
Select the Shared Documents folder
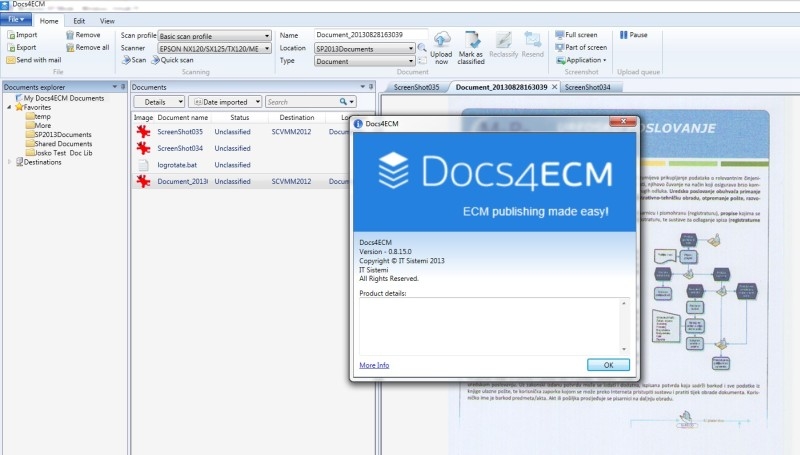[63, 144]
